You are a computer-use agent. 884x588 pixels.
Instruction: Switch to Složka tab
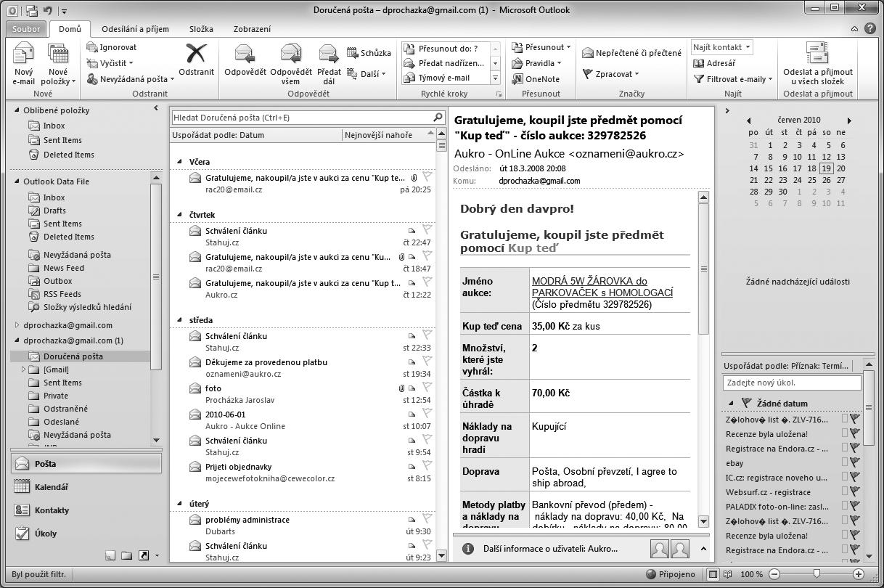click(201, 29)
